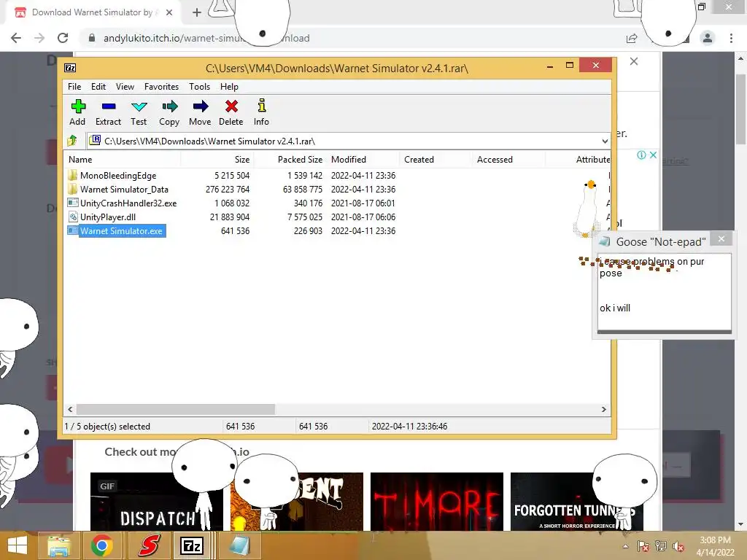Open the File menu

click(74, 87)
